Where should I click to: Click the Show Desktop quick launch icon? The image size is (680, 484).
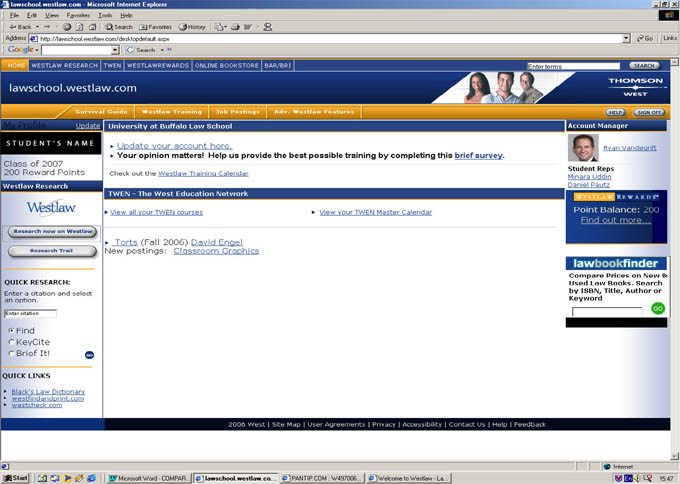point(42,478)
